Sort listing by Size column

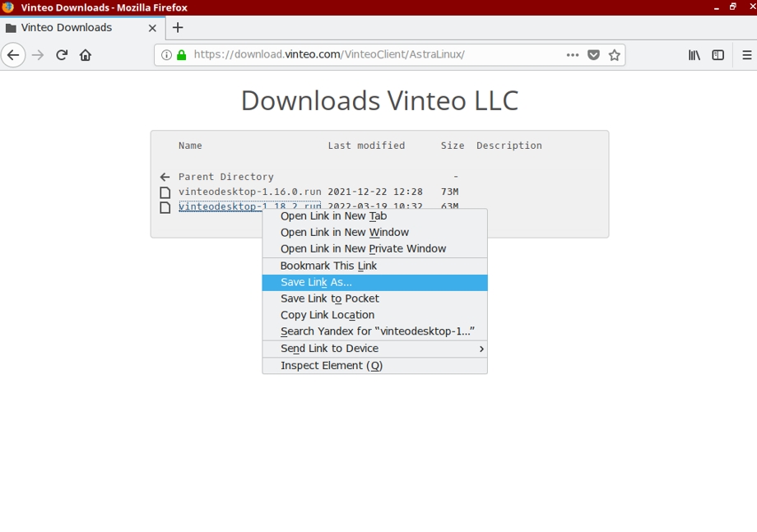coord(453,146)
